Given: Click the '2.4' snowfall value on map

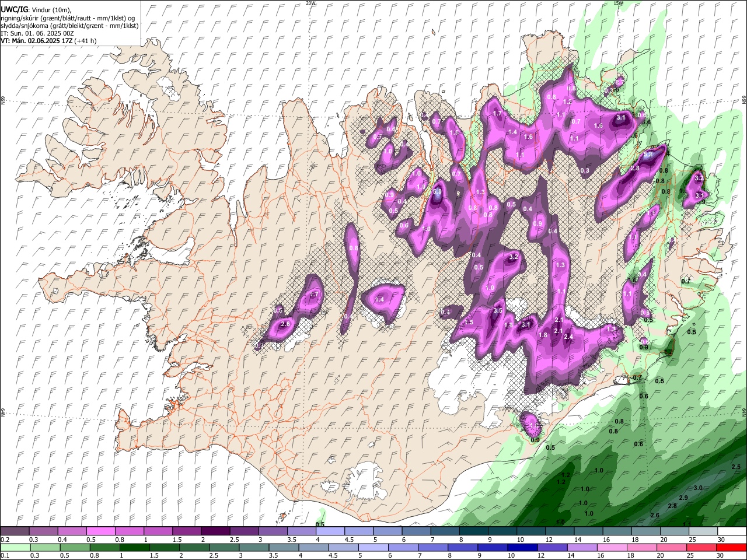Looking at the screenshot, I should coord(568,337).
